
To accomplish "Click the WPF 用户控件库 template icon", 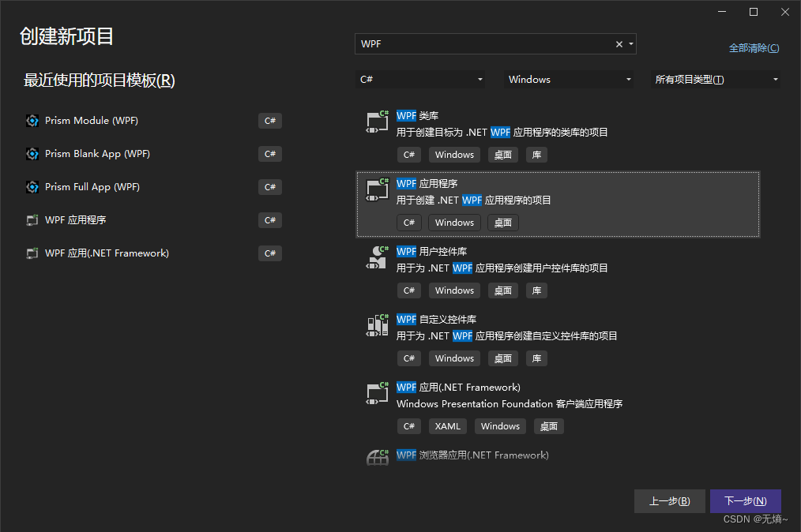I will pos(377,257).
